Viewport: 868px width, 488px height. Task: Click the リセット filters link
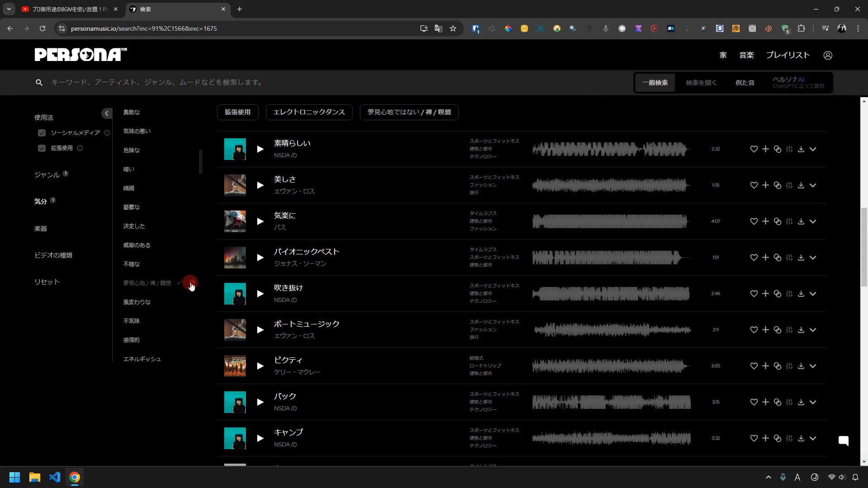coord(47,282)
